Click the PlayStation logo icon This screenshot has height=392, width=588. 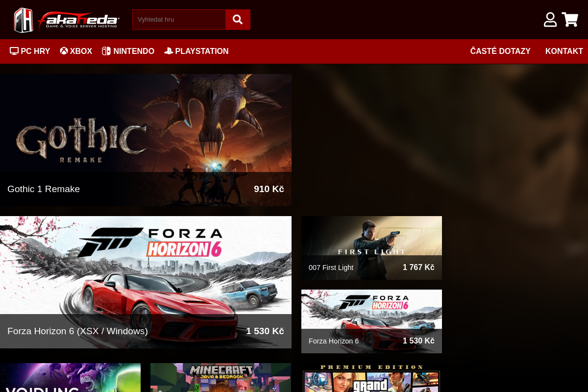click(169, 51)
